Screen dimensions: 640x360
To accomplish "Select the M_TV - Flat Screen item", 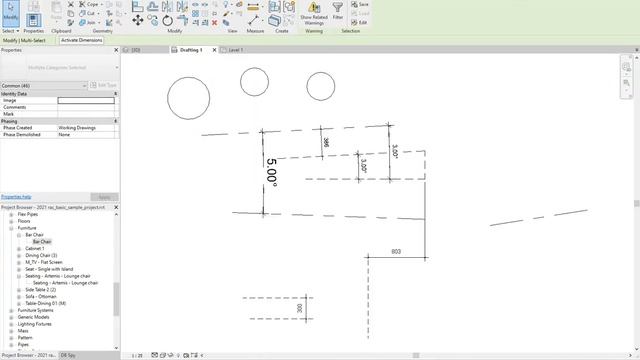I will click(x=44, y=262).
